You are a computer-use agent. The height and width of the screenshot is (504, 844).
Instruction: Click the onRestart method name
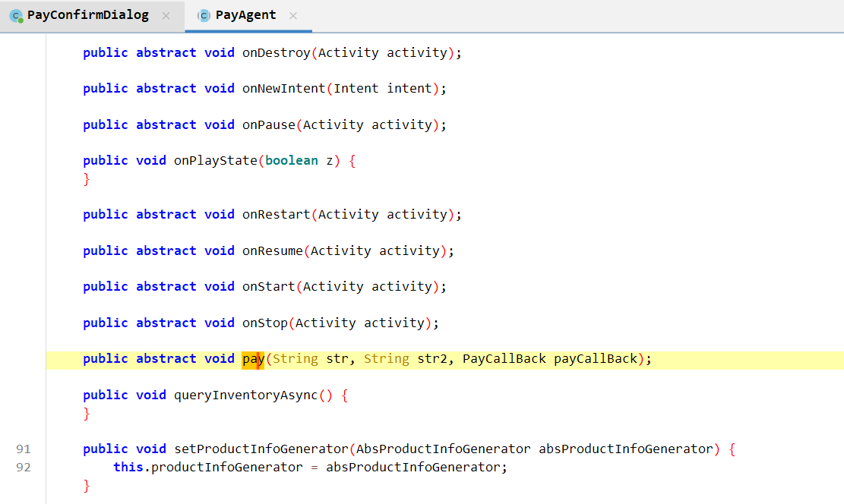(x=276, y=215)
